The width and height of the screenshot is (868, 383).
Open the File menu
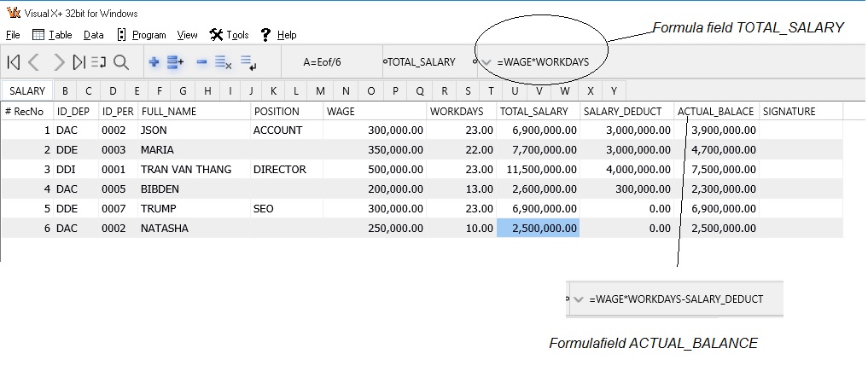click(x=13, y=35)
